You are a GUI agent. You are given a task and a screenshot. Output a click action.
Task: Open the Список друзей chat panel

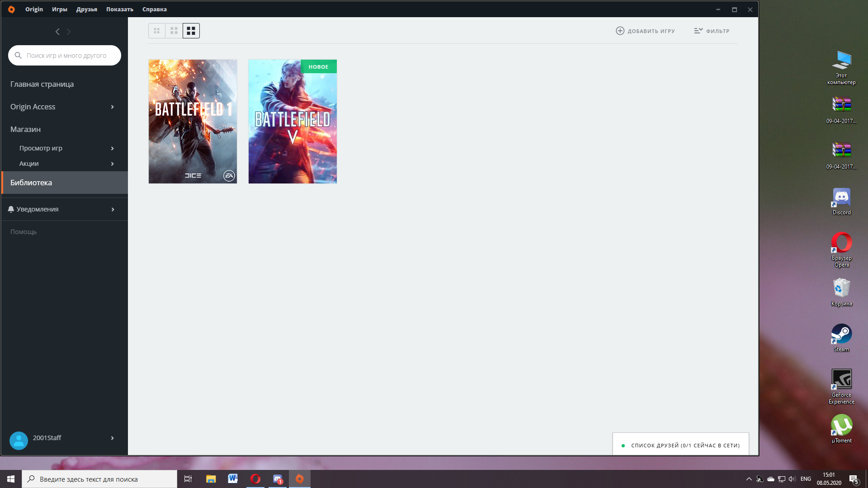pyautogui.click(x=681, y=445)
